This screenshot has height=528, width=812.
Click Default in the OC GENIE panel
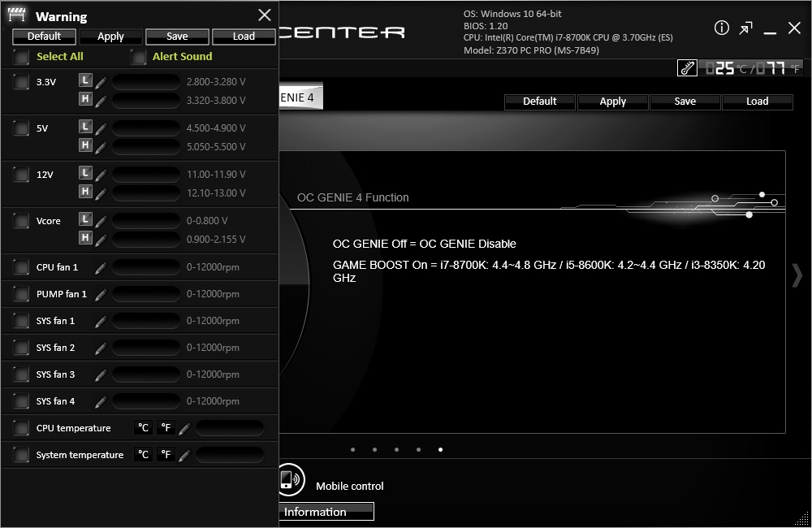540,102
